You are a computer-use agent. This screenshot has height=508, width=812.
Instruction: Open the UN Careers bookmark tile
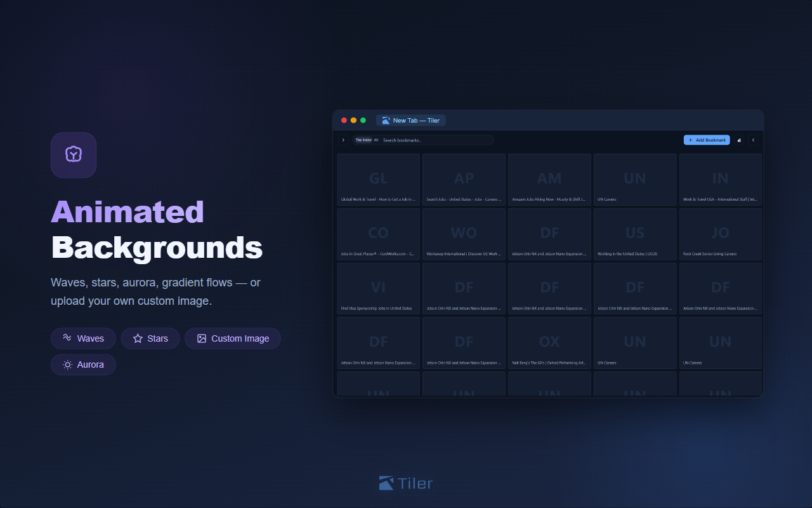point(634,179)
